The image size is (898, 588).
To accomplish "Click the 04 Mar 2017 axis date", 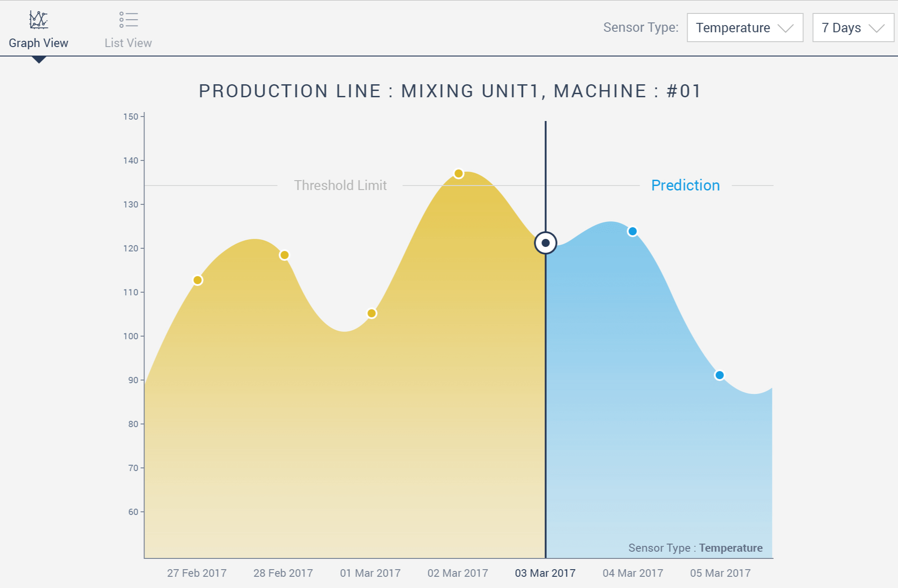I will coord(632,573).
